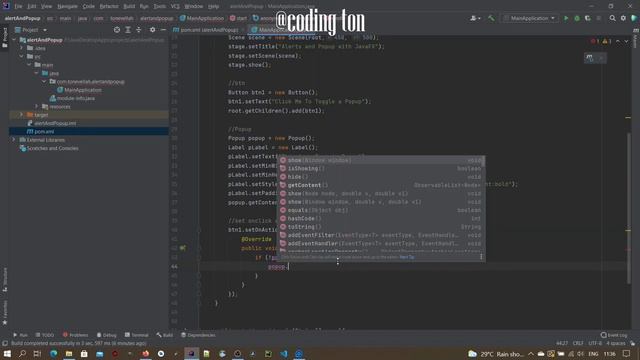Open Visual Studio Code from the taskbar
The width and height of the screenshot is (640, 360).
[284, 353]
